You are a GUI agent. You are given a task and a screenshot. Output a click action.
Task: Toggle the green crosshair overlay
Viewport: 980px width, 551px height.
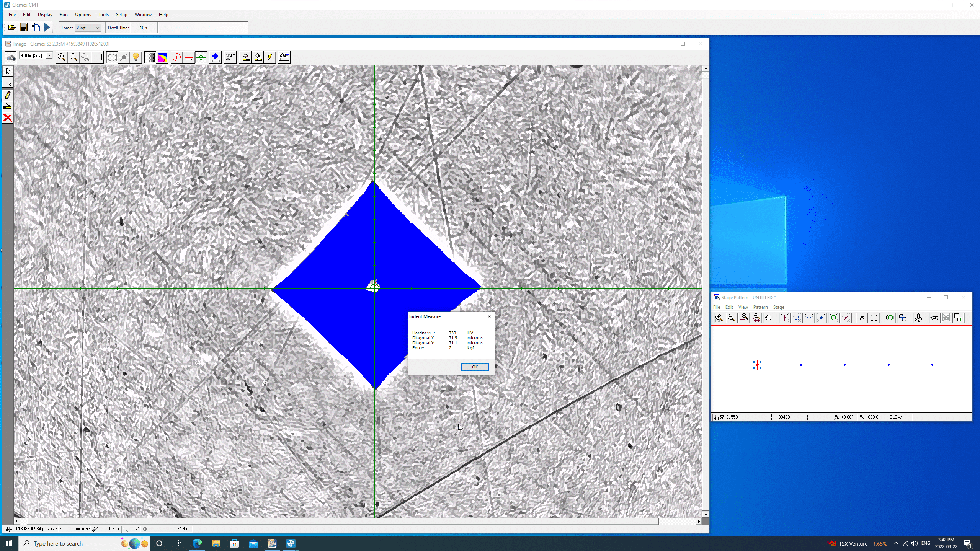[201, 57]
